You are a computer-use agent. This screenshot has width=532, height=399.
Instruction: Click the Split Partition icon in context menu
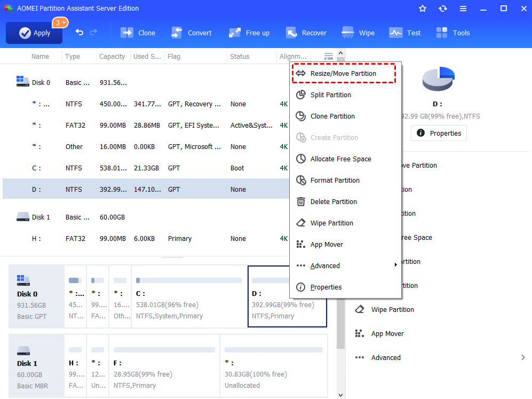[x=300, y=95]
